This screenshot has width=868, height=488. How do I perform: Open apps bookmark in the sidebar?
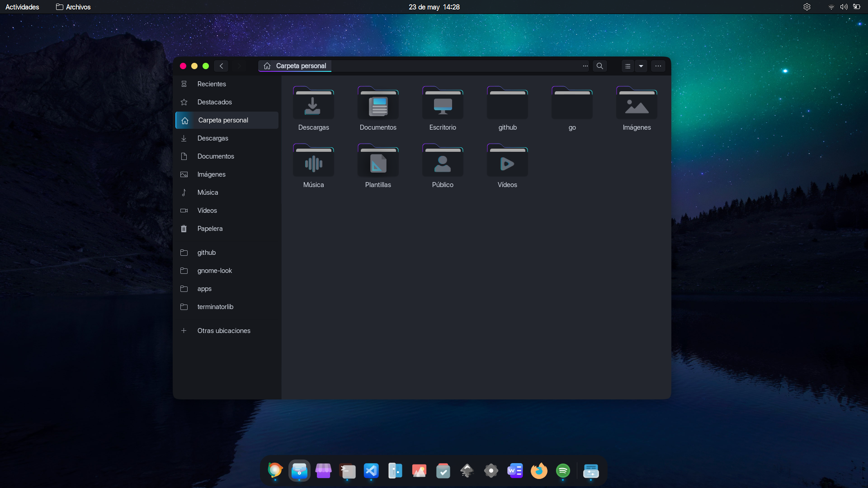tap(227, 289)
